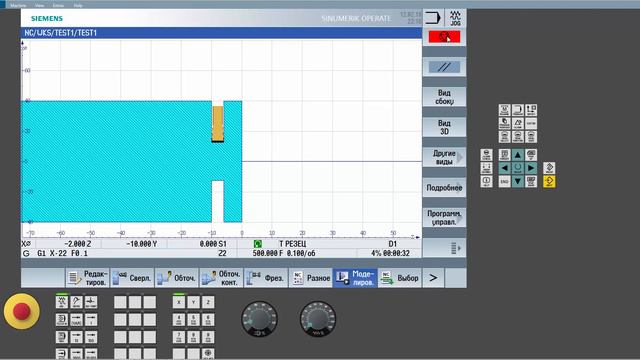Click the END key on keypad

click(504, 181)
